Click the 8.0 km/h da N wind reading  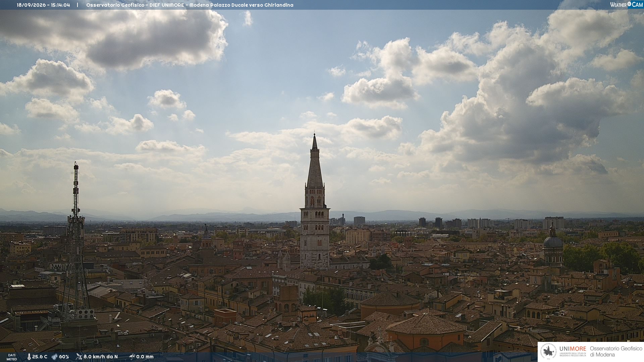click(x=101, y=357)
